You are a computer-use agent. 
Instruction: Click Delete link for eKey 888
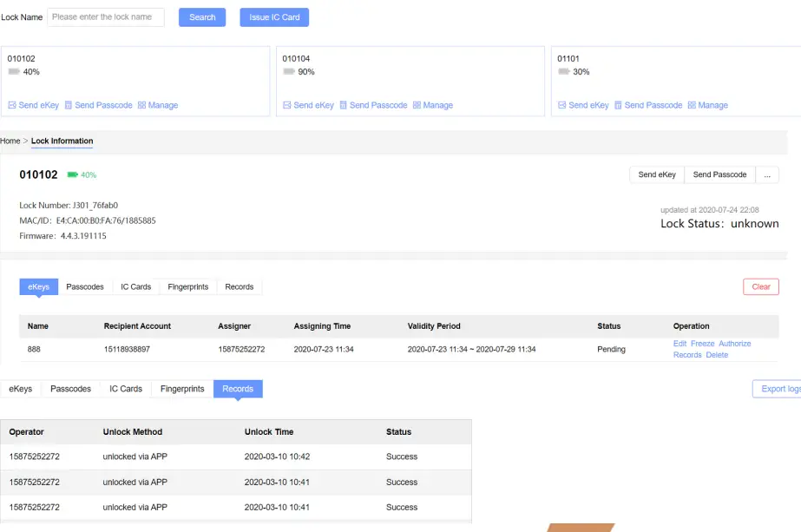coord(717,355)
